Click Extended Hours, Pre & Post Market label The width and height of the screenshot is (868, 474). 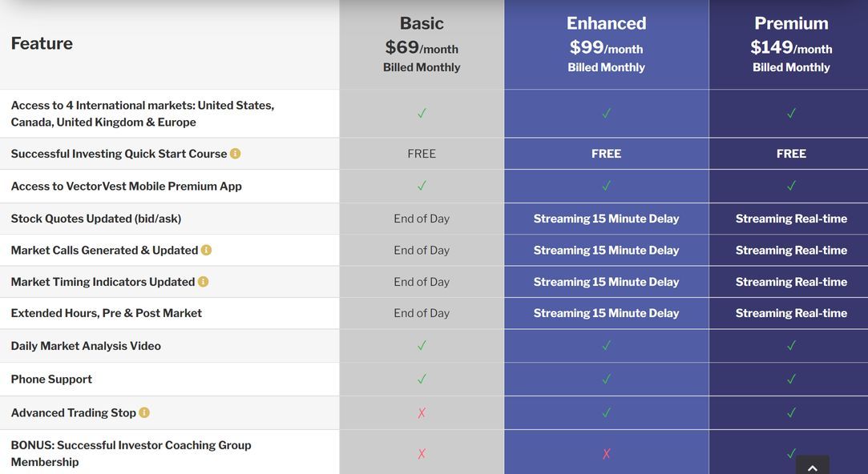pyautogui.click(x=107, y=313)
